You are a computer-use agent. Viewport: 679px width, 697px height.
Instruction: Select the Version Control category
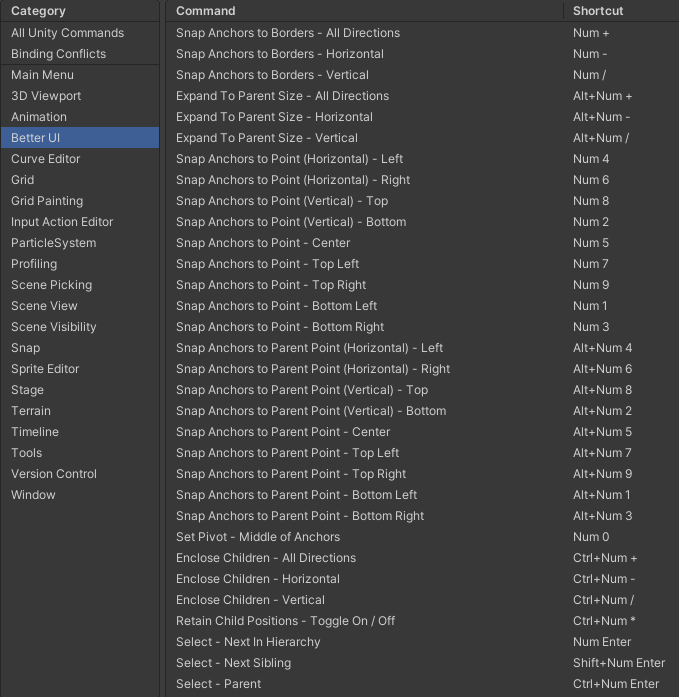coord(54,474)
